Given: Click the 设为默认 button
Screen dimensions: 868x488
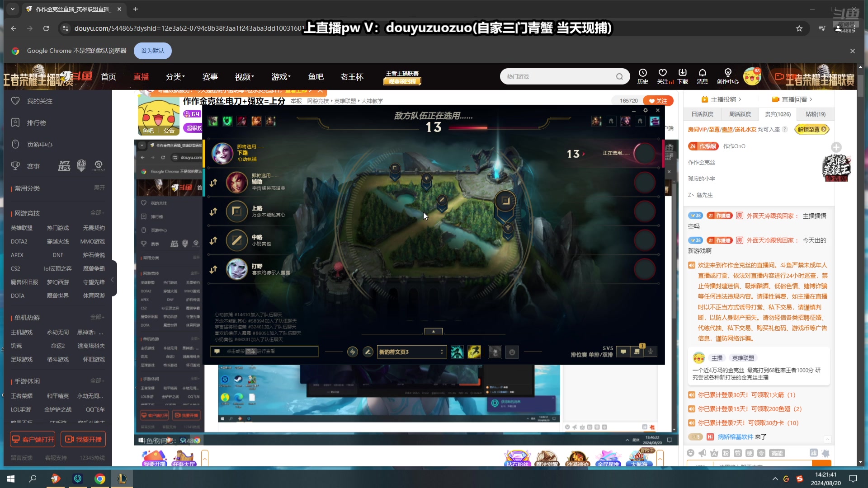Looking at the screenshot, I should (152, 51).
